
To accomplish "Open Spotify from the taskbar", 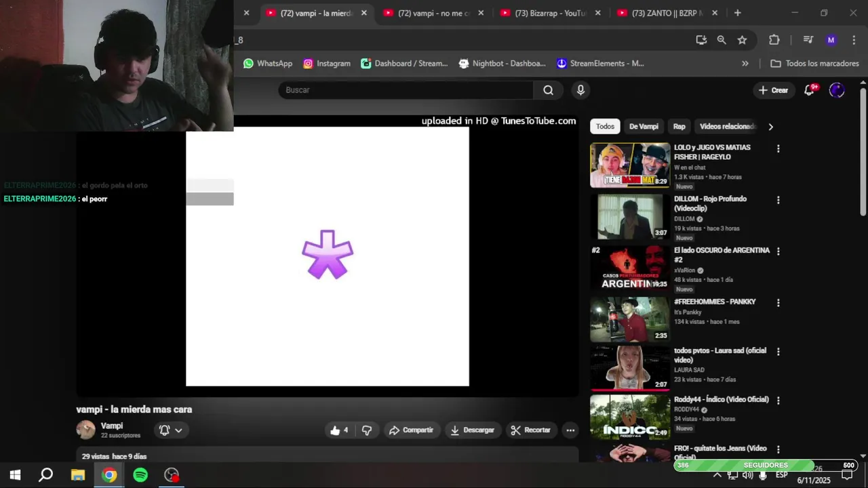I will tap(140, 474).
